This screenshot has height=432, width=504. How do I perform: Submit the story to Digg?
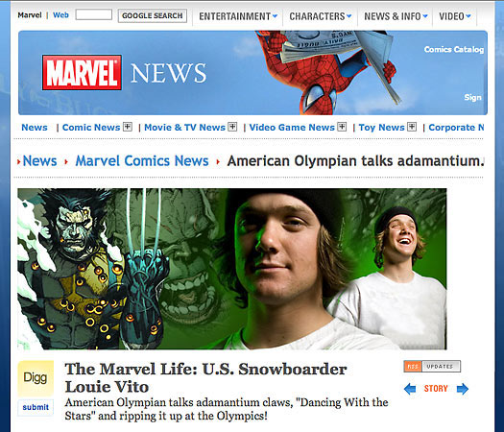pos(36,407)
